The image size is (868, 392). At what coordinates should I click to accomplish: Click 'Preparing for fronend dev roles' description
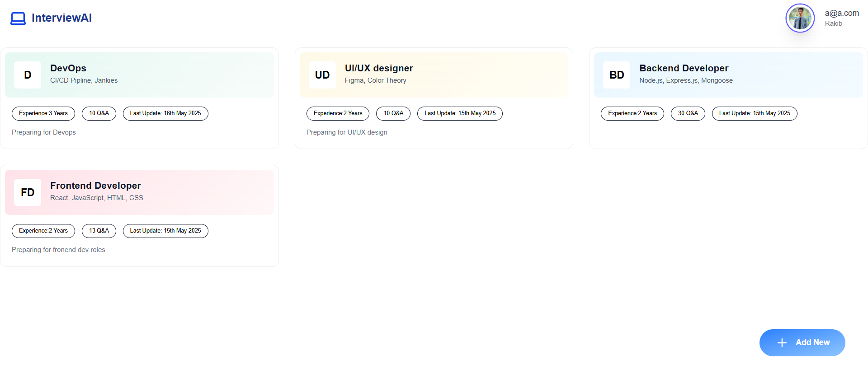[58, 250]
